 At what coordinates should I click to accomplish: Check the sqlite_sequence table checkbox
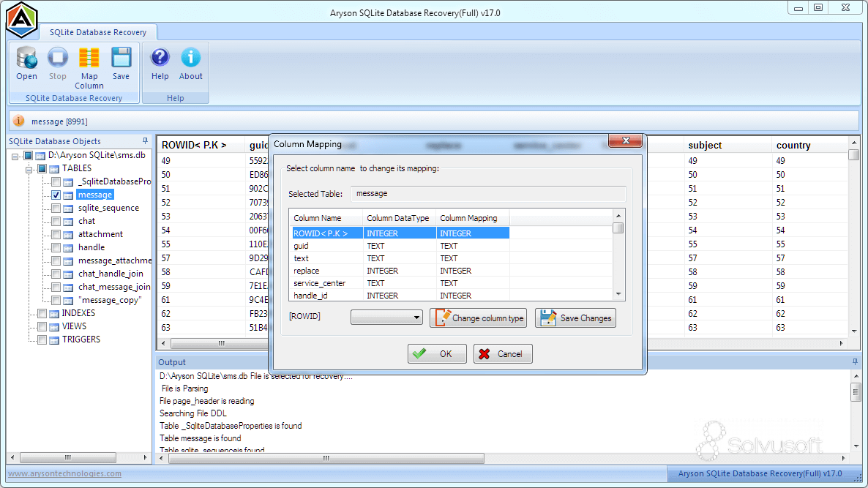point(56,208)
